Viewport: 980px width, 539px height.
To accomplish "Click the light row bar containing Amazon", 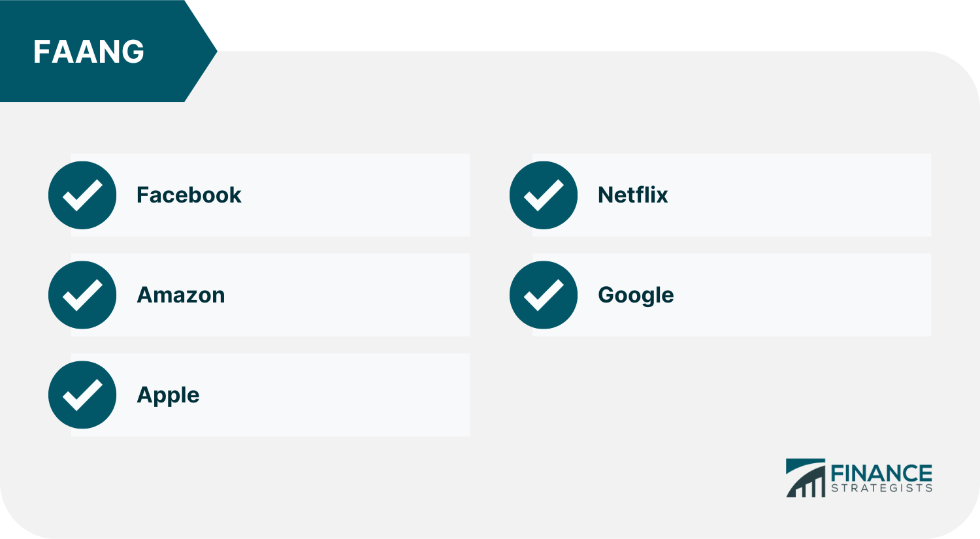I will click(x=270, y=295).
